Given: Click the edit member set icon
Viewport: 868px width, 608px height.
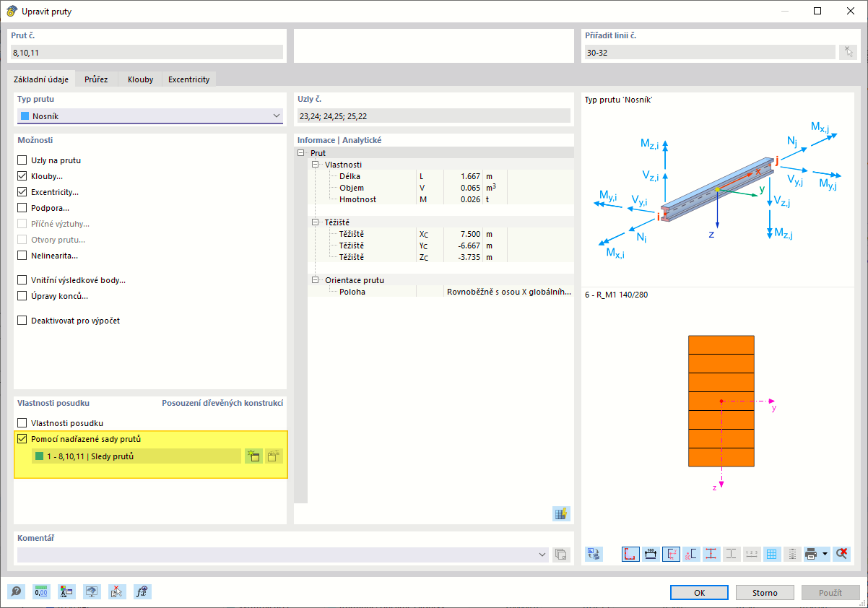Looking at the screenshot, I should tap(274, 456).
